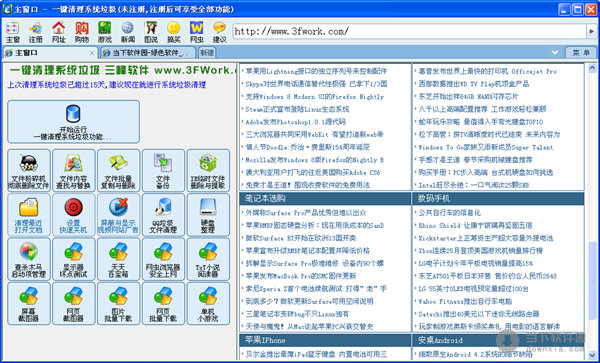600x363 pixels.
Task: Click the 图说 photo toolbar icon
Action: [151, 32]
